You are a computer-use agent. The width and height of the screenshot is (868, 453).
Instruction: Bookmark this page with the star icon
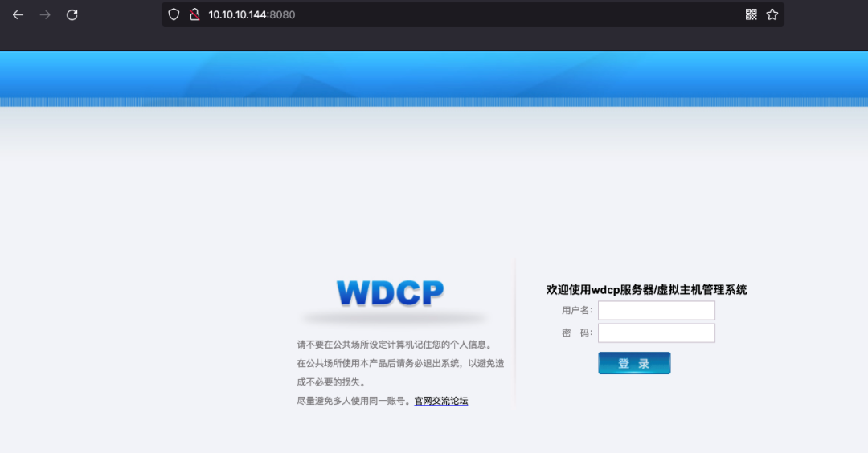772,14
